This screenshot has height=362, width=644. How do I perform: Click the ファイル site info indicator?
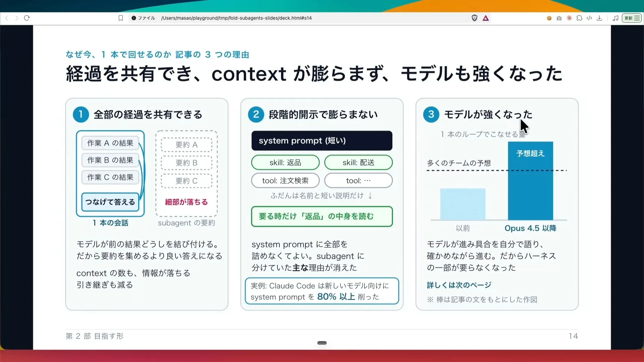click(143, 18)
